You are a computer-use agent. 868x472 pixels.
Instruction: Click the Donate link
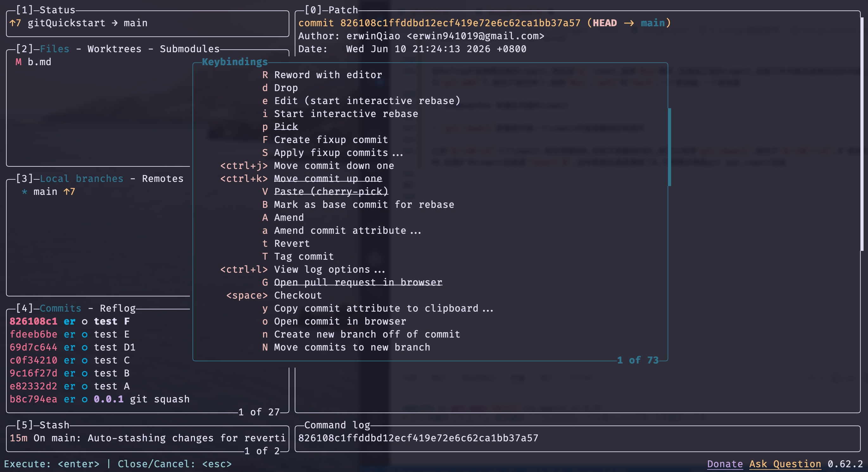[x=725, y=464]
